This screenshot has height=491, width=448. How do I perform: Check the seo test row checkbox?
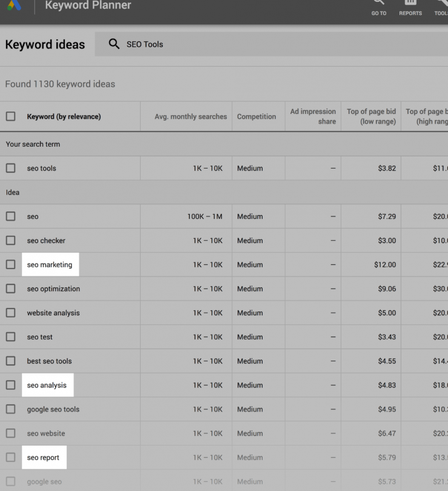(x=11, y=337)
